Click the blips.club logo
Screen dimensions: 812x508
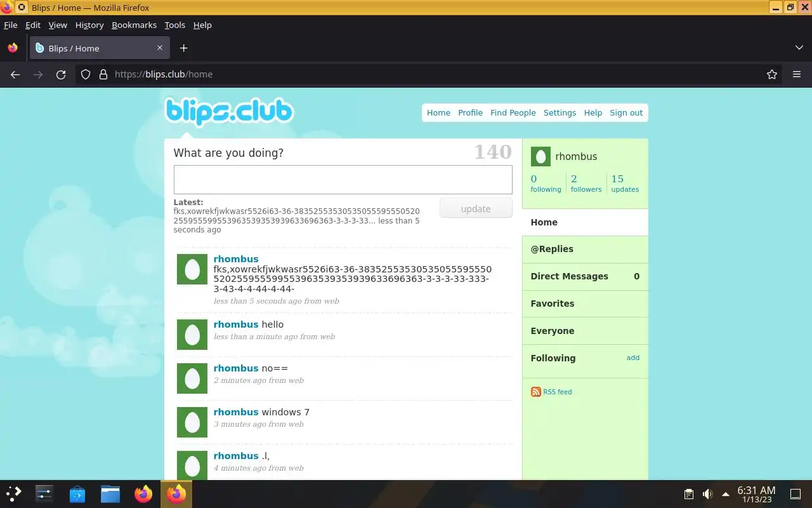coord(229,112)
